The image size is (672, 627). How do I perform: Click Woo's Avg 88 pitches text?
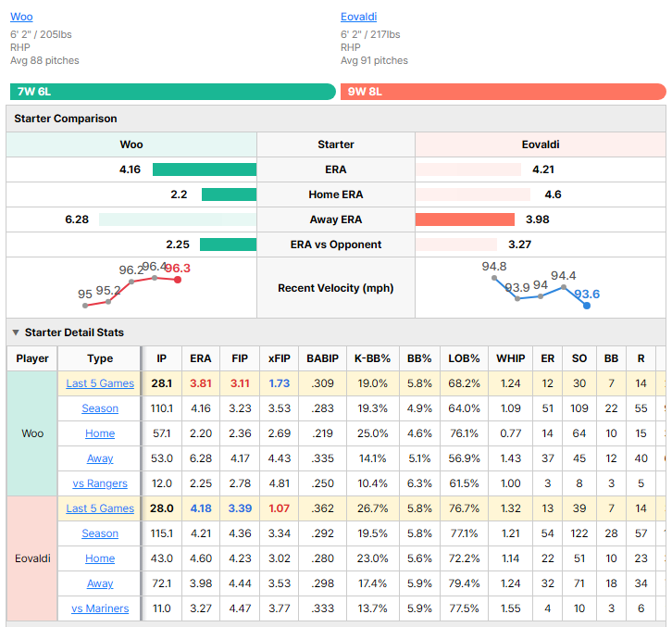coord(44,60)
